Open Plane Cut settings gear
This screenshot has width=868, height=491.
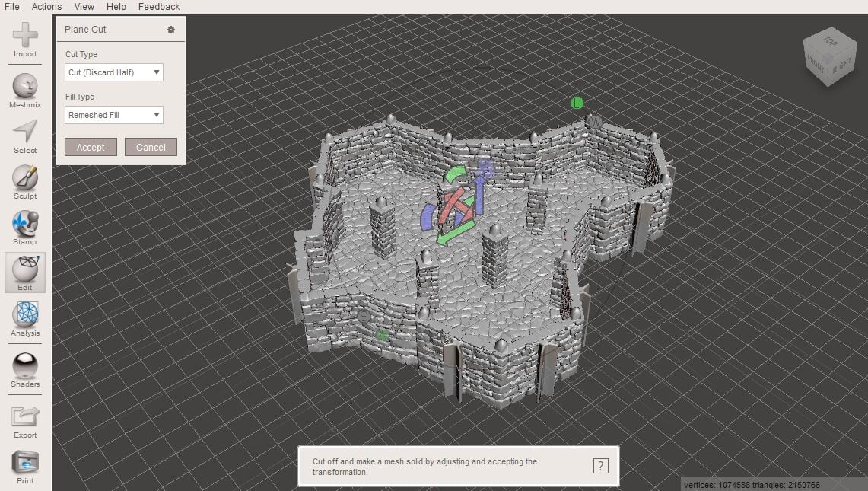pos(171,30)
